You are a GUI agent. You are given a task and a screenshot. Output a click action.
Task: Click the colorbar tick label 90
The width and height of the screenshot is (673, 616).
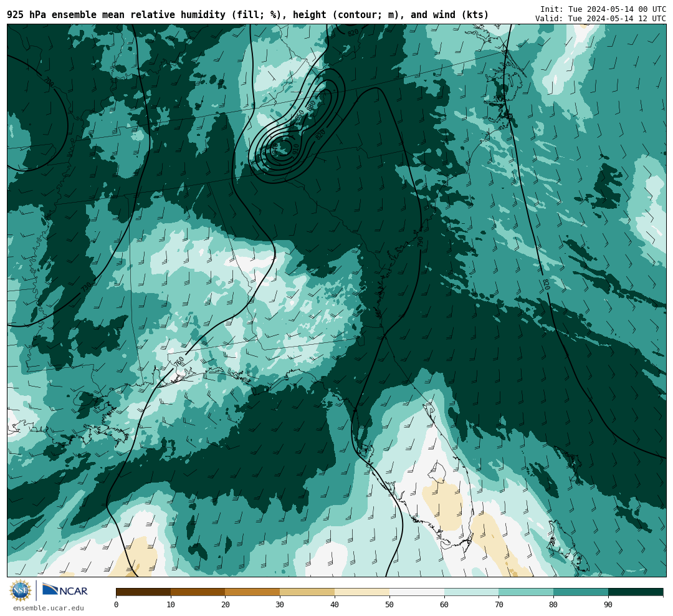pos(608,605)
